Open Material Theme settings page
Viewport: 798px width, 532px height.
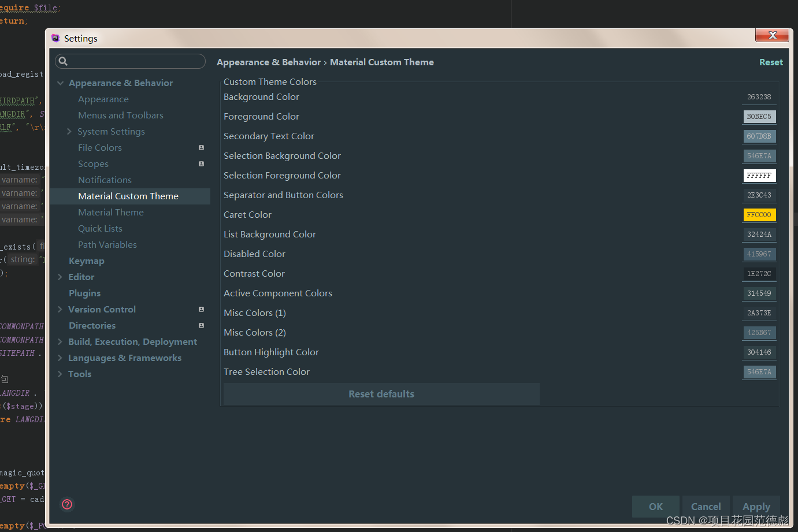click(x=111, y=213)
